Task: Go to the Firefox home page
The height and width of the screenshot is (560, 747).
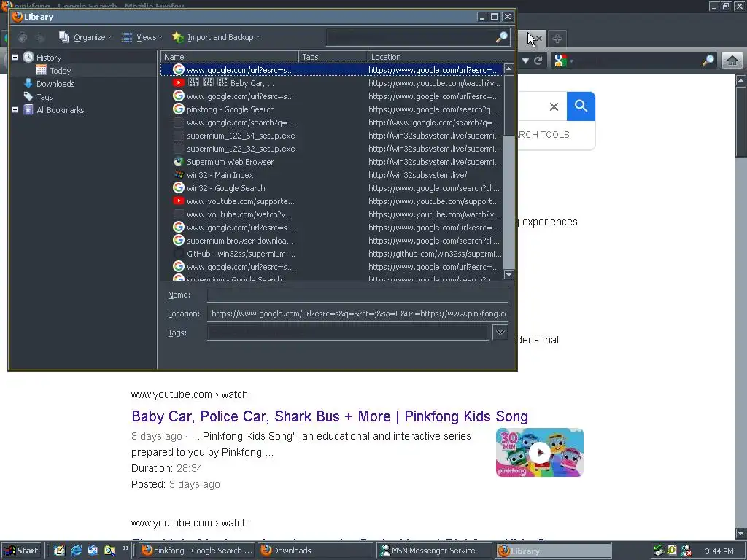Action: pyautogui.click(x=732, y=61)
